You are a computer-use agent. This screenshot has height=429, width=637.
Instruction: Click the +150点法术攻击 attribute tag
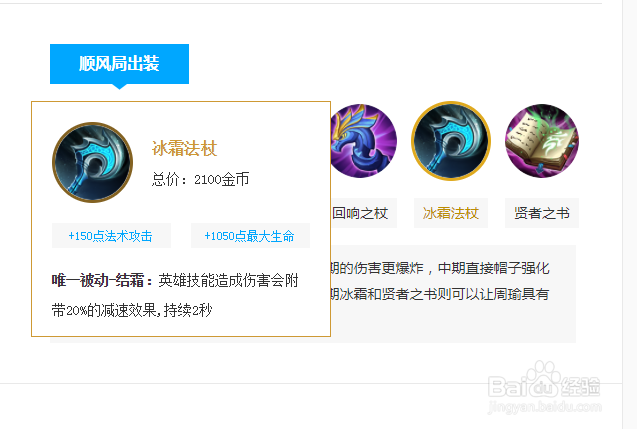coord(111,236)
